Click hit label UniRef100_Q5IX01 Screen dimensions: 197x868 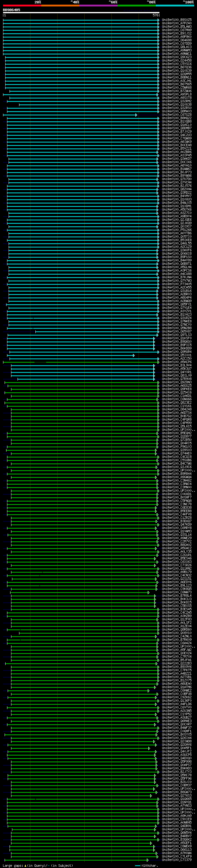point(177,355)
